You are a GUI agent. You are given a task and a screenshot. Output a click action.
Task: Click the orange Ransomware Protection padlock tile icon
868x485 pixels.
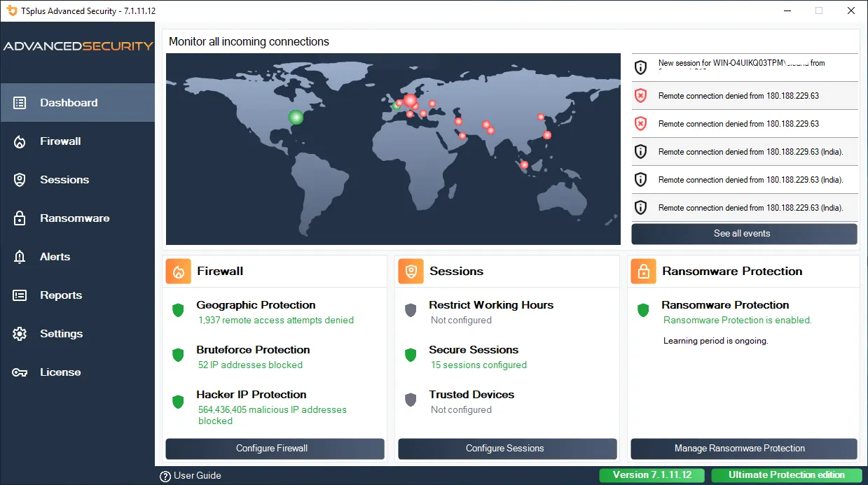[x=643, y=272]
